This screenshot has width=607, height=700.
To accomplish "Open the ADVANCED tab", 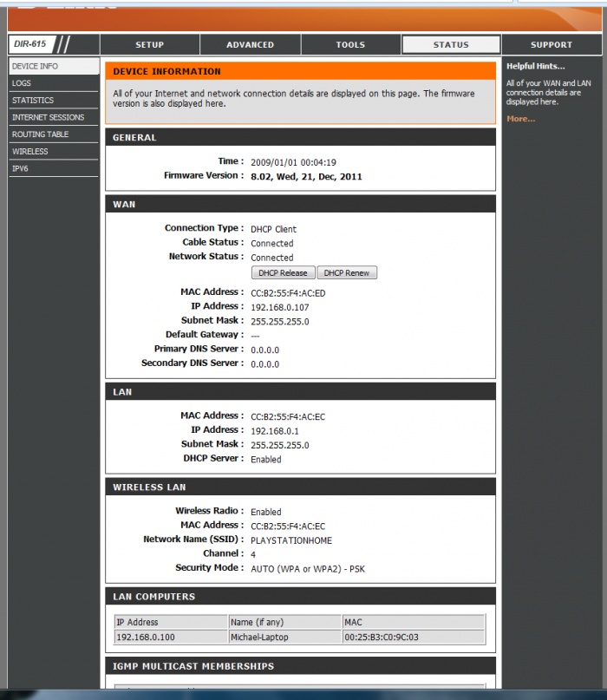I will [x=250, y=44].
